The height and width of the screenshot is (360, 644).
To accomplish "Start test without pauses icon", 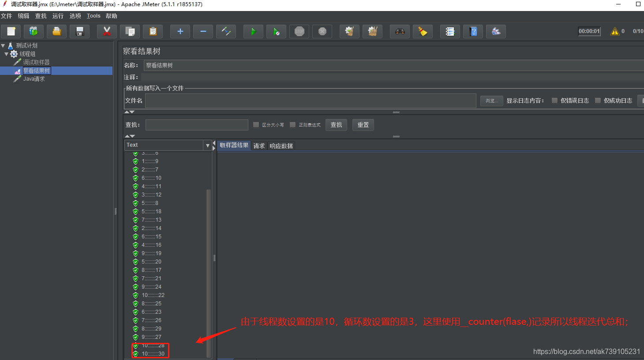I will [276, 31].
